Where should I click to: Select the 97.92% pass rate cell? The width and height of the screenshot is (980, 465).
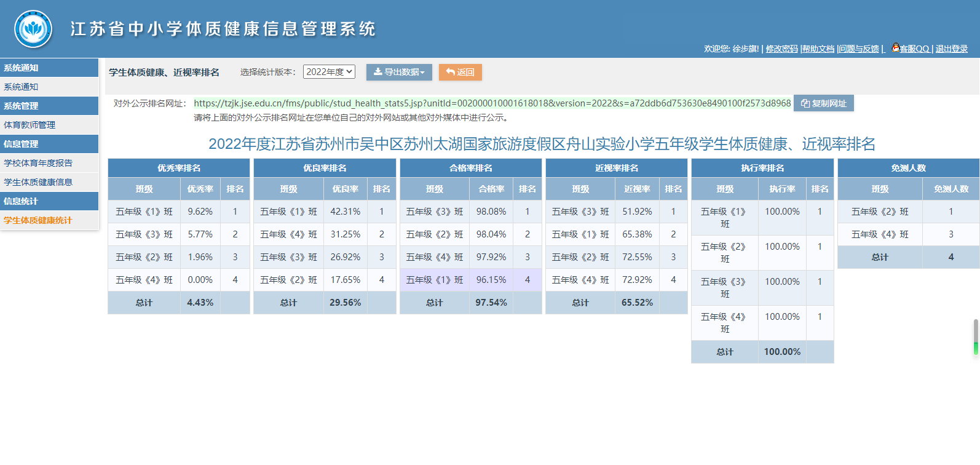(491, 257)
